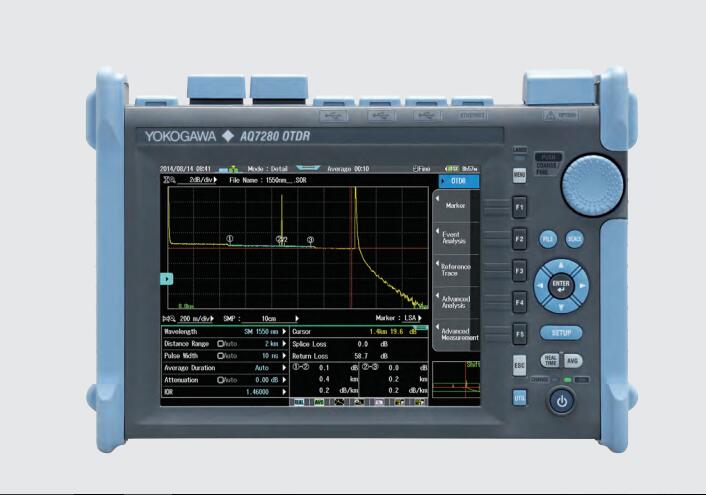Click the Cursor 1.4km 19.6 dB readout

(x=359, y=332)
